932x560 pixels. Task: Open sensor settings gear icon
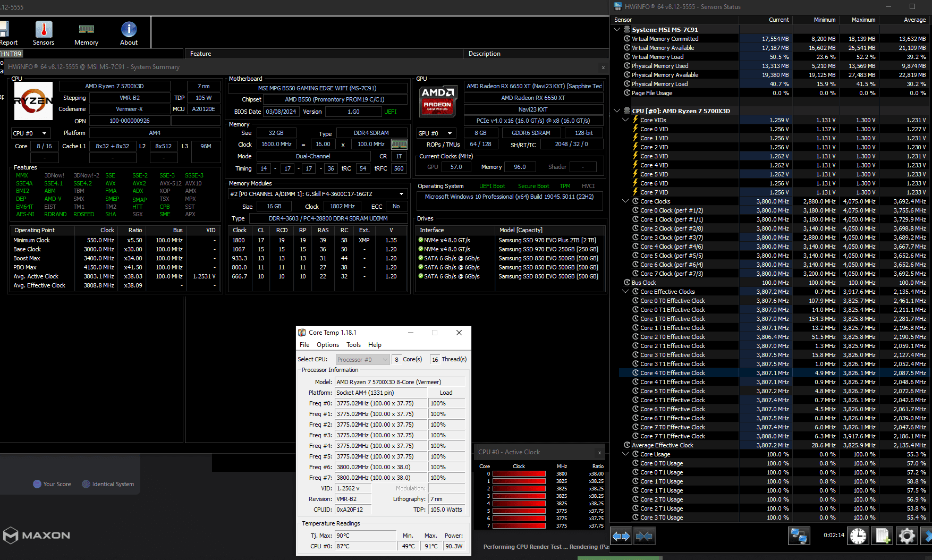pyautogui.click(x=906, y=536)
